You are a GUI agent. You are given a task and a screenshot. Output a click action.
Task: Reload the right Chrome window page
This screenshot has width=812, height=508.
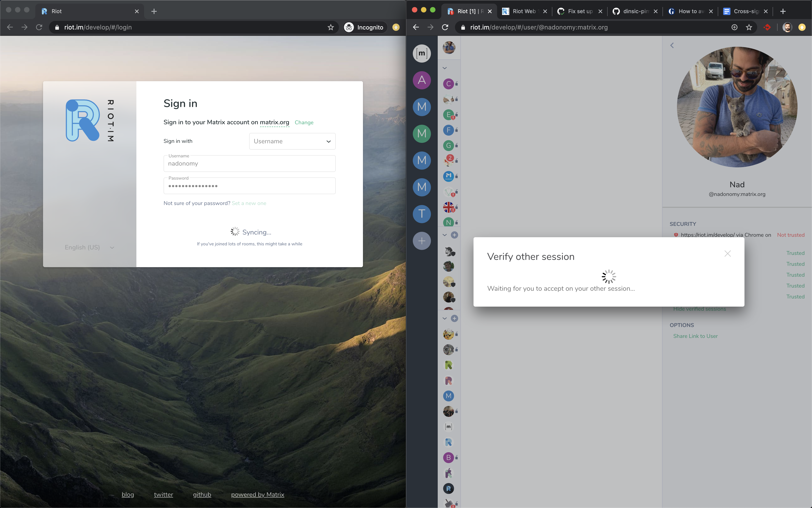coord(445,27)
